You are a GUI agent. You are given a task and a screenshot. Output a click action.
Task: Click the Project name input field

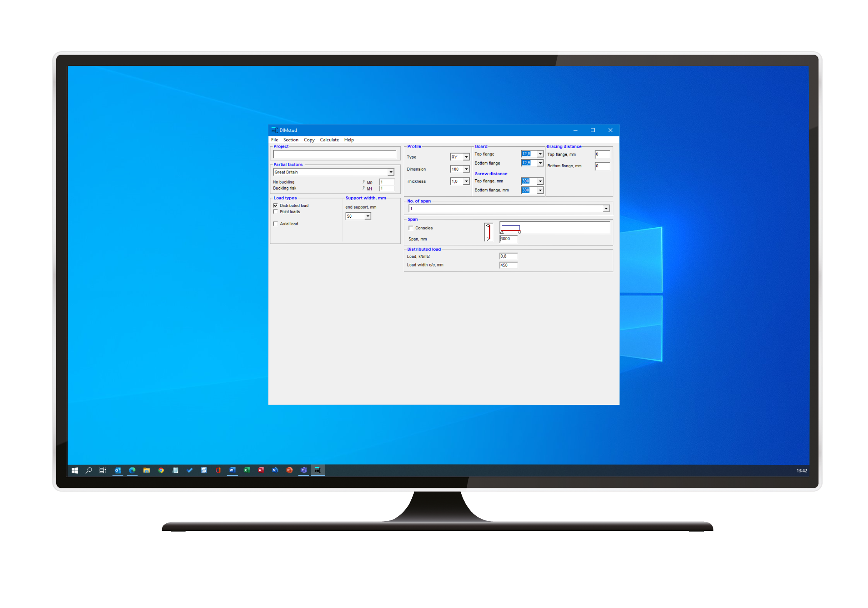[334, 154]
